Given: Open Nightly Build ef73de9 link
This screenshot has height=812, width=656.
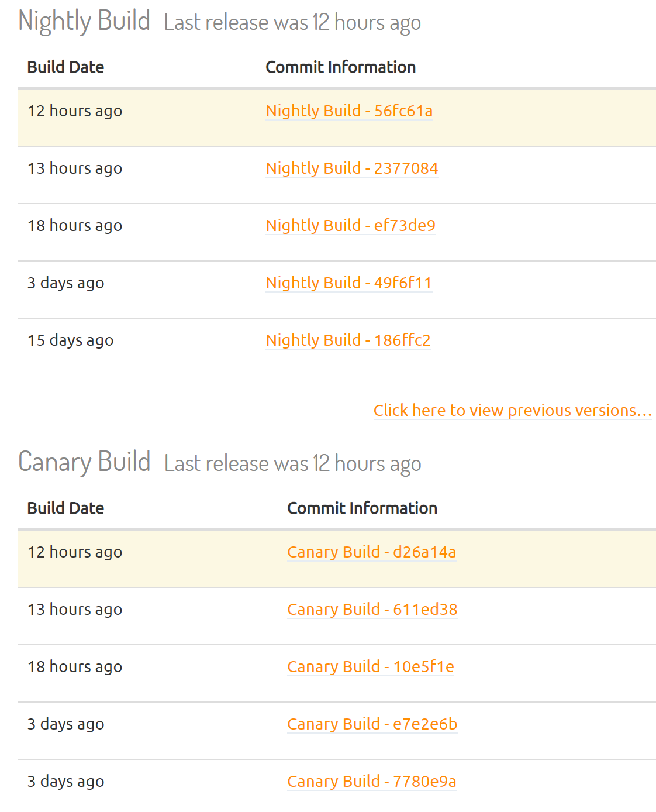Looking at the screenshot, I should (x=350, y=225).
